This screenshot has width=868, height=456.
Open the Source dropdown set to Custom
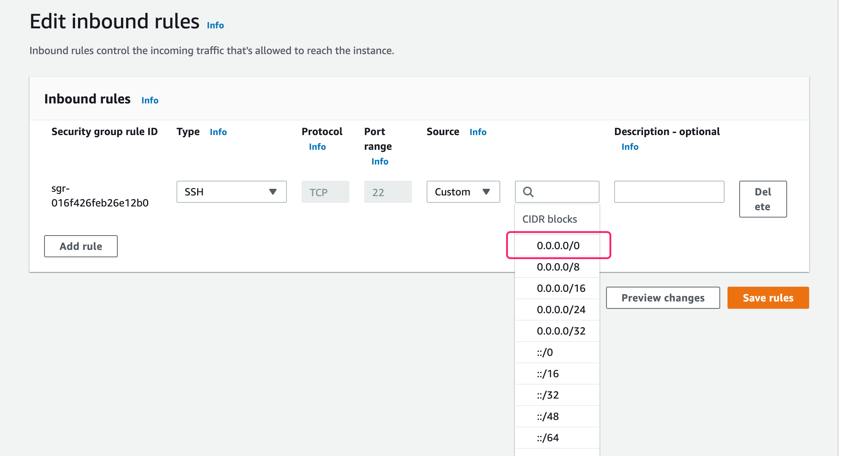coord(463,192)
